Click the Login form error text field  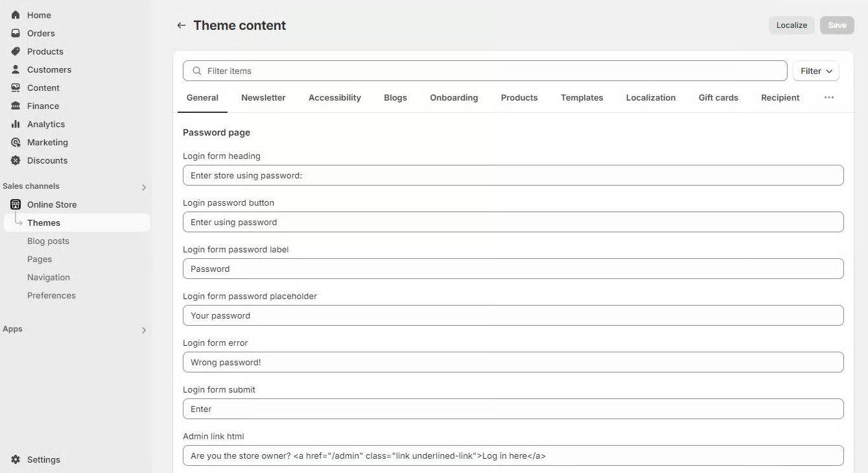click(513, 362)
